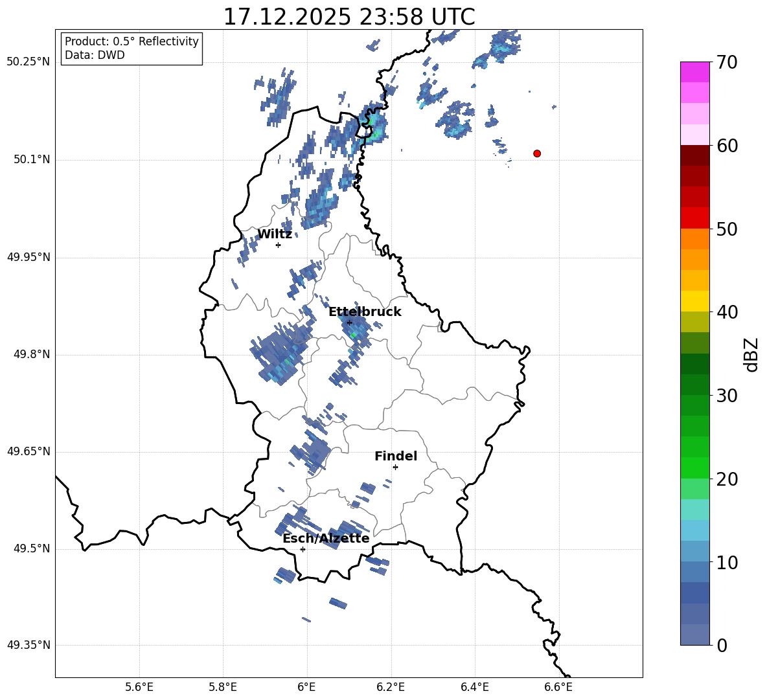Click the Ettelbruck city label

[x=365, y=312]
